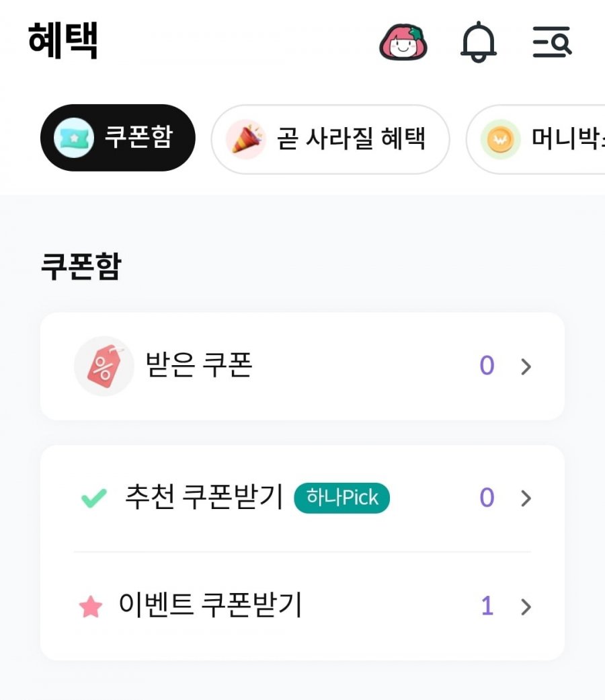Click the red percent coupon tag icon
605x700 pixels.
click(104, 366)
